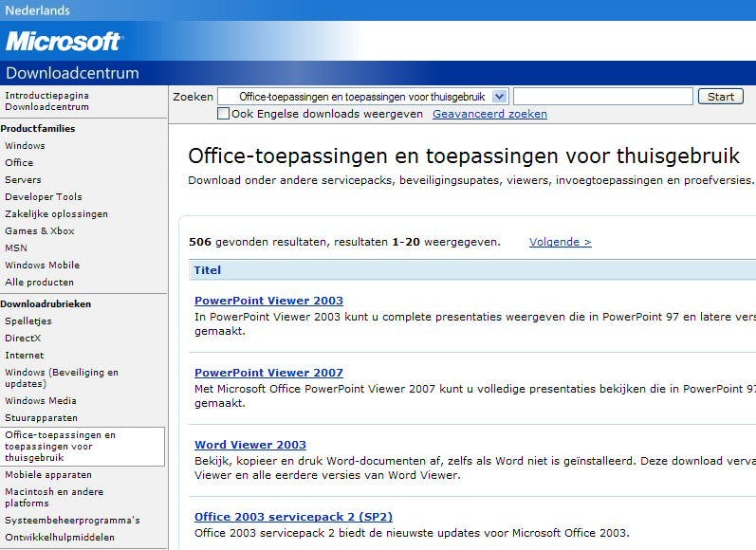Click the Start search button
Image resolution: width=756 pixels, height=550 pixels.
pos(721,97)
